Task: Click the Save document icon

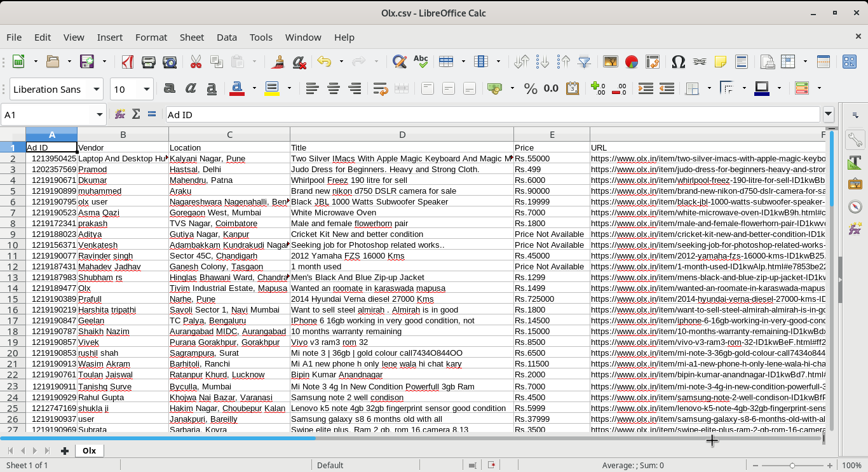Action: point(87,62)
